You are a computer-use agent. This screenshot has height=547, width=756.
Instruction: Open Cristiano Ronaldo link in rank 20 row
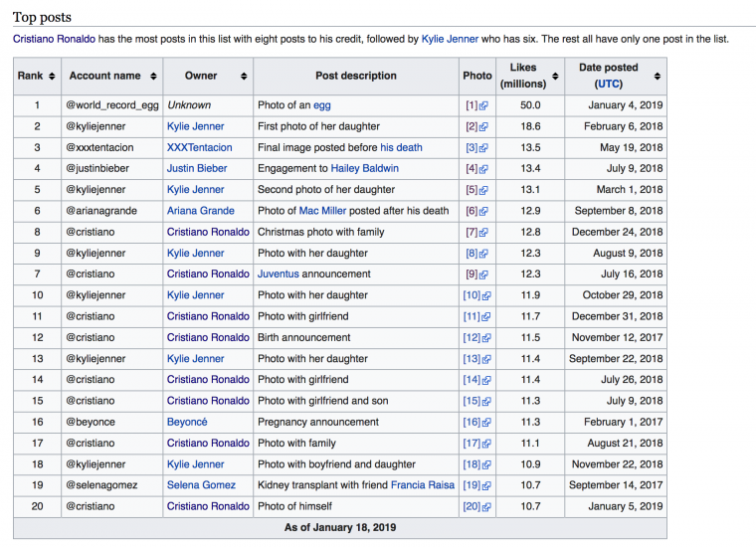click(x=208, y=506)
